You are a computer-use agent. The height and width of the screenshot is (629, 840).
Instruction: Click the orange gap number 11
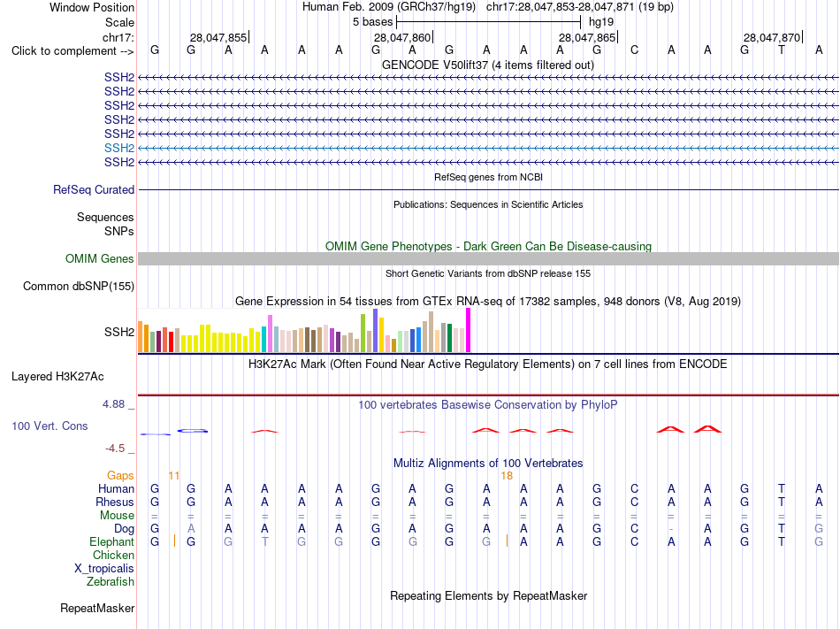[x=174, y=476]
